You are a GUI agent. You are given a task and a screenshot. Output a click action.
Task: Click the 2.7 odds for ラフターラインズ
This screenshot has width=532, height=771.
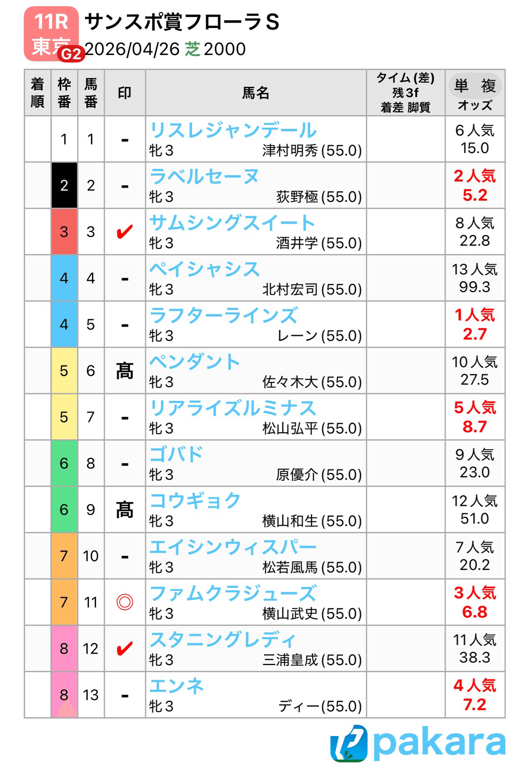pos(475,334)
